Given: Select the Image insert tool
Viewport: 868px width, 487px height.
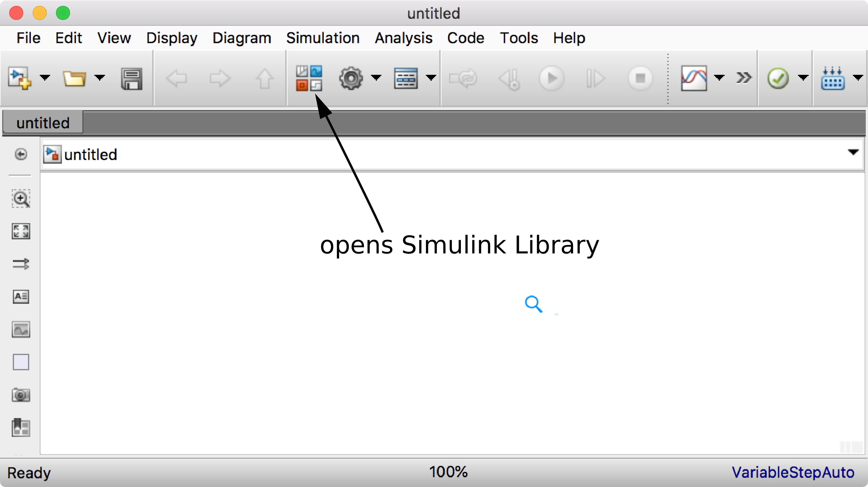Looking at the screenshot, I should click(x=21, y=330).
